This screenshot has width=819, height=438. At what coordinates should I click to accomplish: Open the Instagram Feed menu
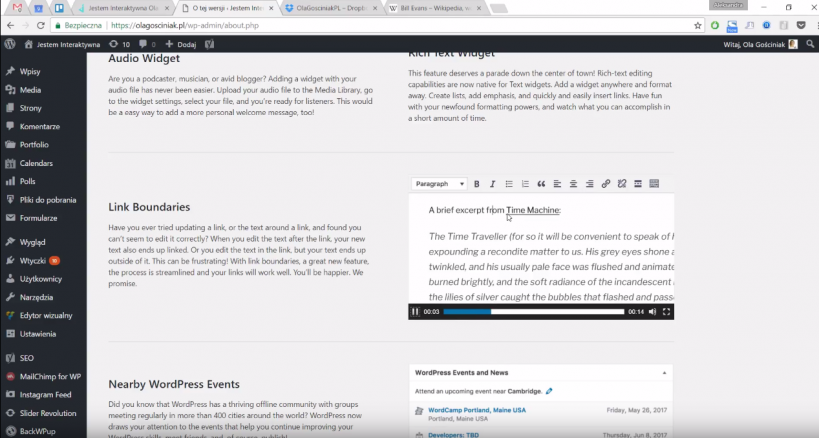pyautogui.click(x=43, y=395)
